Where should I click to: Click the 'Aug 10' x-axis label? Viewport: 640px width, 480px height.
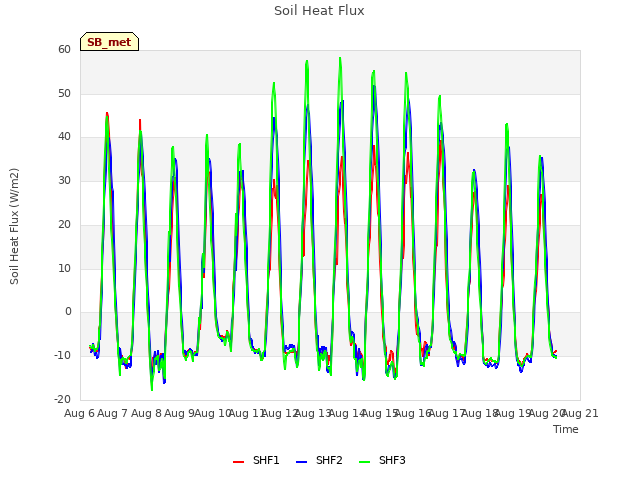click(x=213, y=413)
